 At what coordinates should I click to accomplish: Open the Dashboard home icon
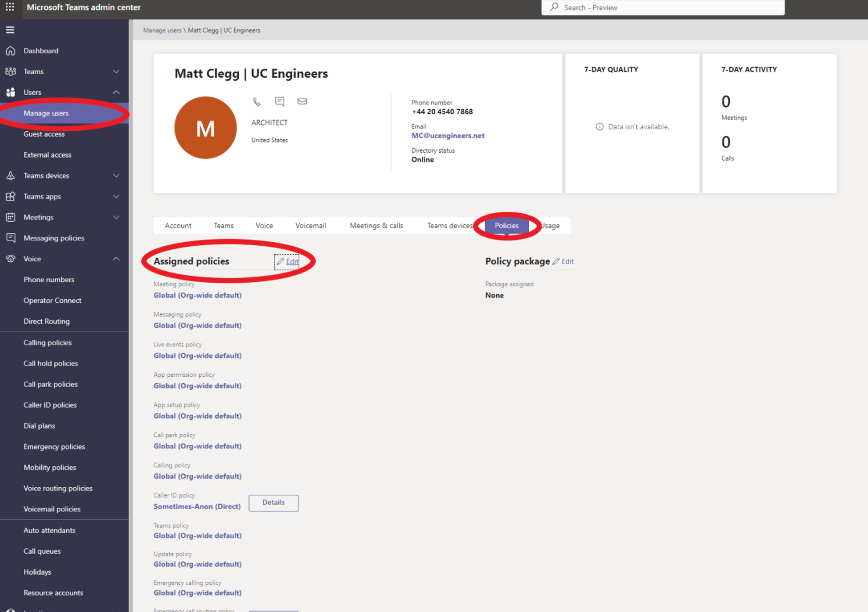click(x=11, y=50)
